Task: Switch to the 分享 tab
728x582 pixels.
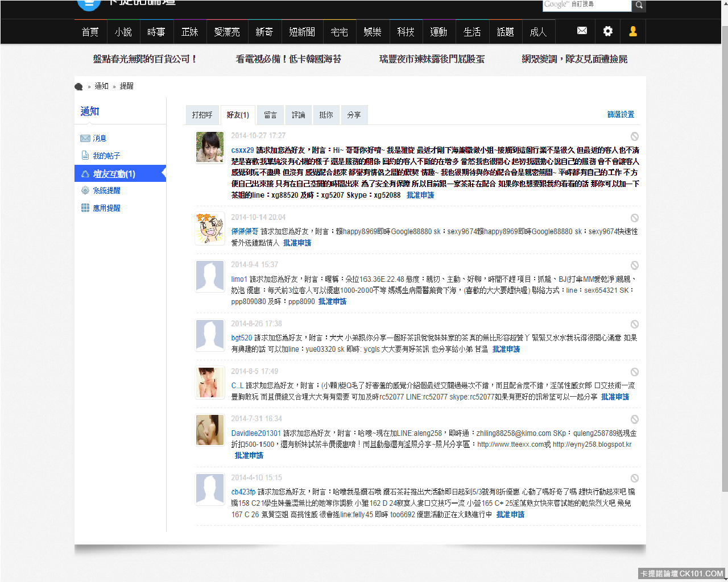Action: click(x=354, y=115)
